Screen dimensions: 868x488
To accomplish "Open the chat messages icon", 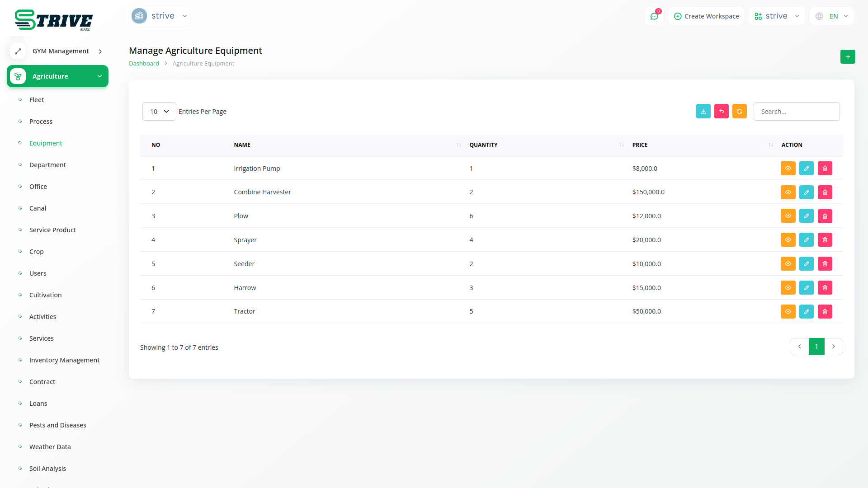I will click(654, 16).
